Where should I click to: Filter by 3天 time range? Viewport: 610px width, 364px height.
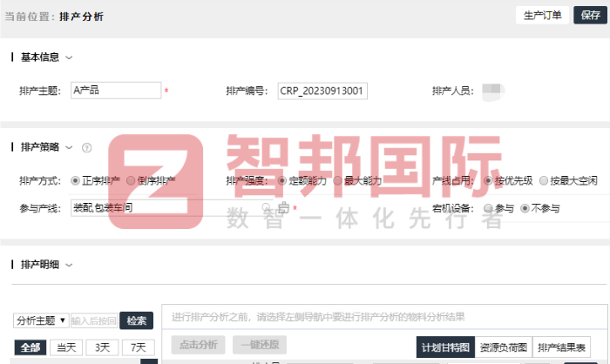[x=102, y=347]
